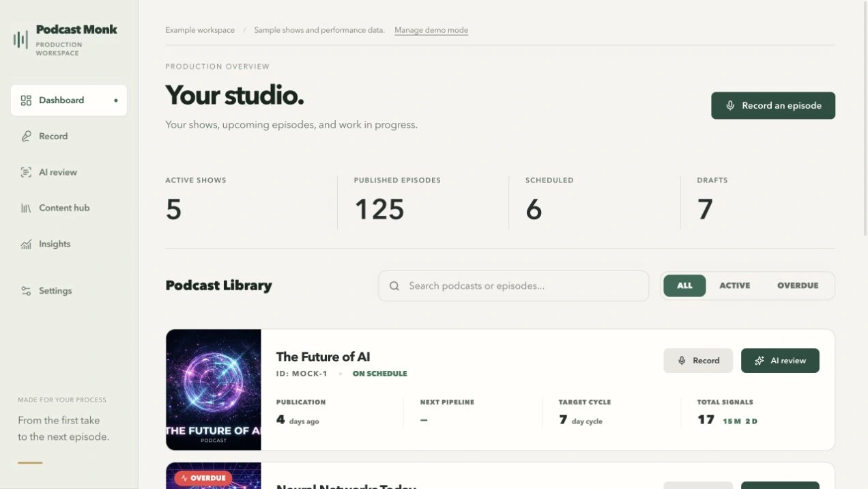Viewport: 868px width, 489px height.
Task: Click the page vertical scrollbar
Action: 865,120
